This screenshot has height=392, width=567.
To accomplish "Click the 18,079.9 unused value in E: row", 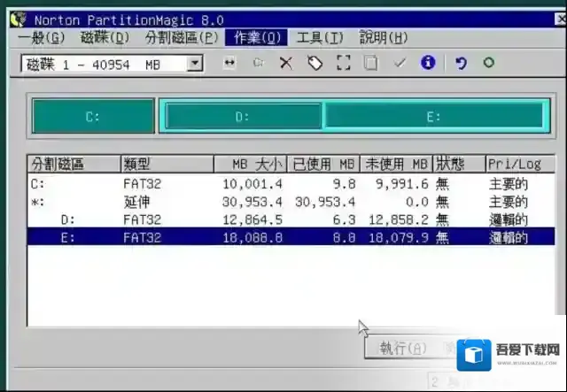I will [399, 238].
